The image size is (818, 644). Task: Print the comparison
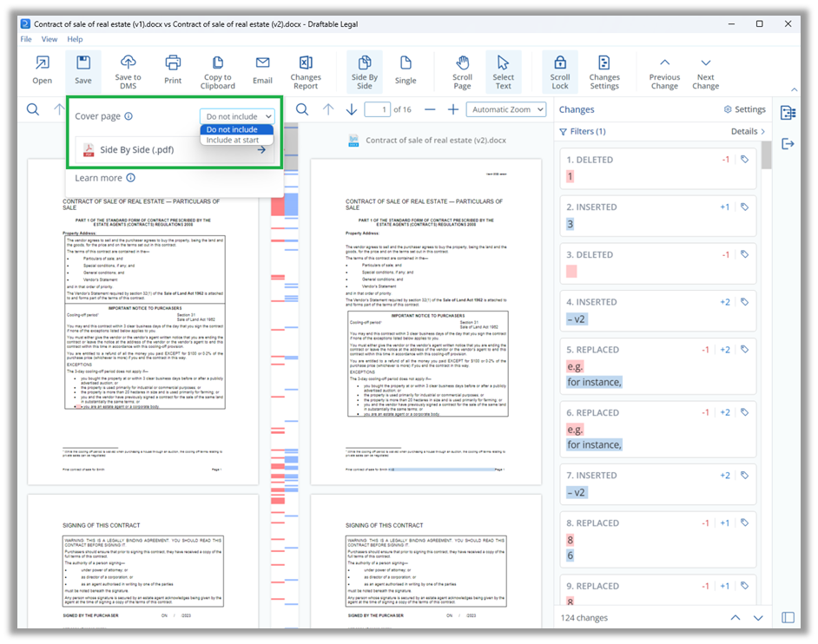click(x=173, y=69)
